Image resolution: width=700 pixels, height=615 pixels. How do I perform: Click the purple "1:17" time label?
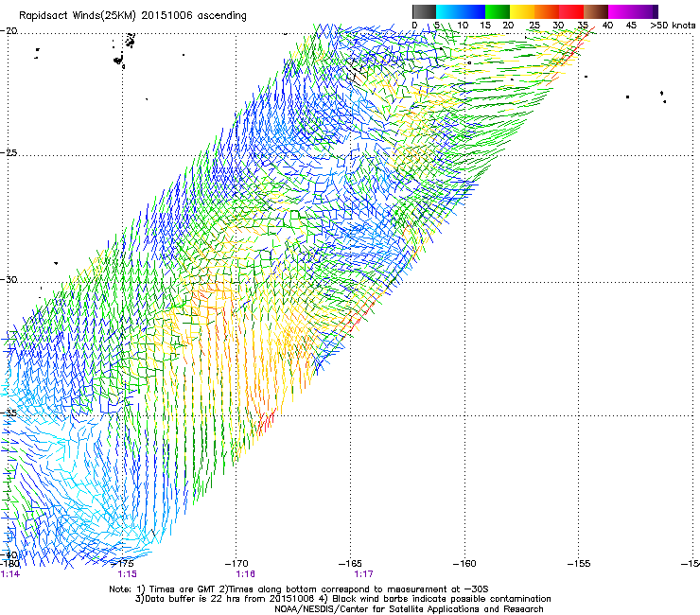363,574
